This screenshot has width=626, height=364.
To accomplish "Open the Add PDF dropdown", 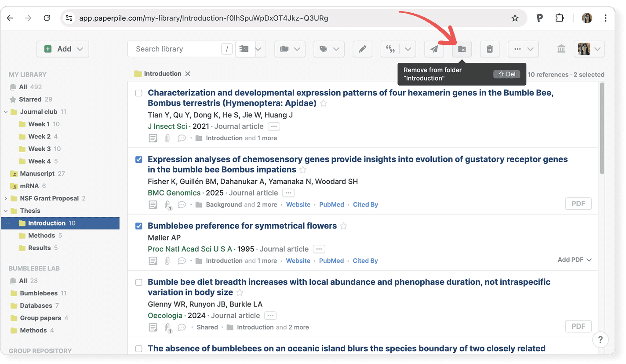I will click(574, 260).
